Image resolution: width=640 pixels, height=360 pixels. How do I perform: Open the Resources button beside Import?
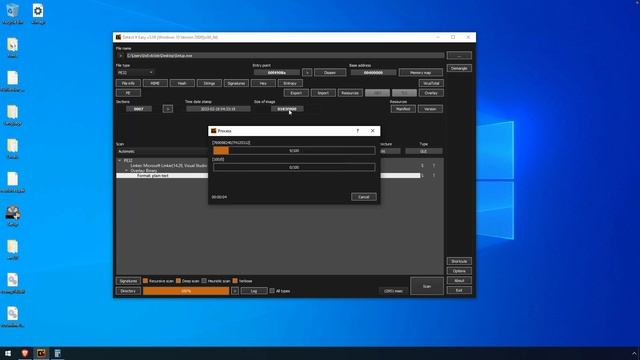coord(350,93)
